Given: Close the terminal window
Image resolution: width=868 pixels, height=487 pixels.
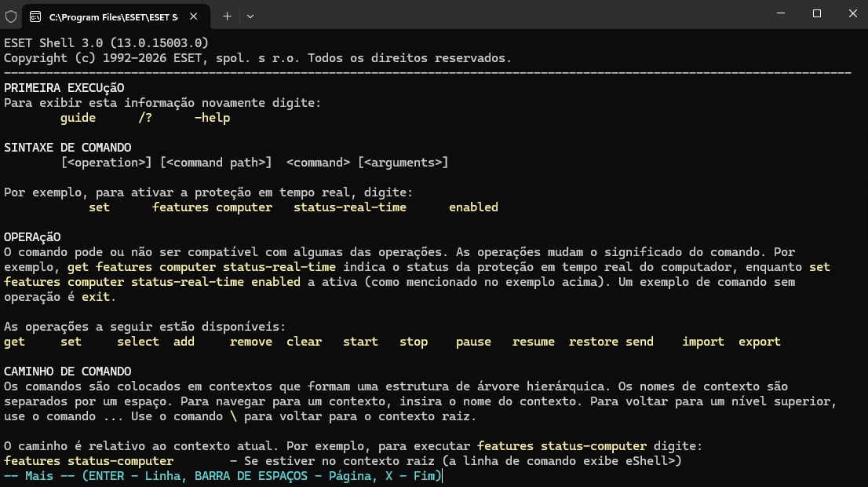Looking at the screenshot, I should click(852, 13).
